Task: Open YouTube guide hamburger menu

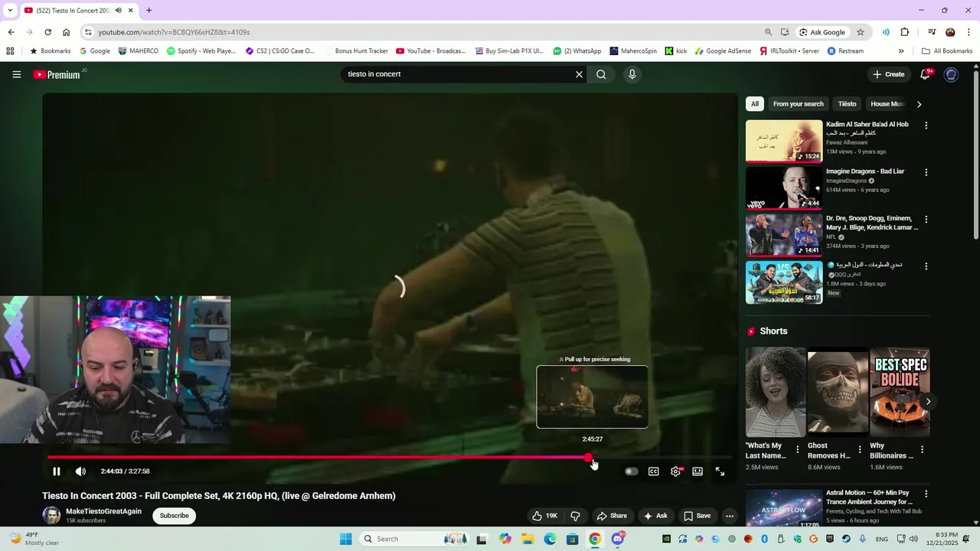Action: coord(16,74)
